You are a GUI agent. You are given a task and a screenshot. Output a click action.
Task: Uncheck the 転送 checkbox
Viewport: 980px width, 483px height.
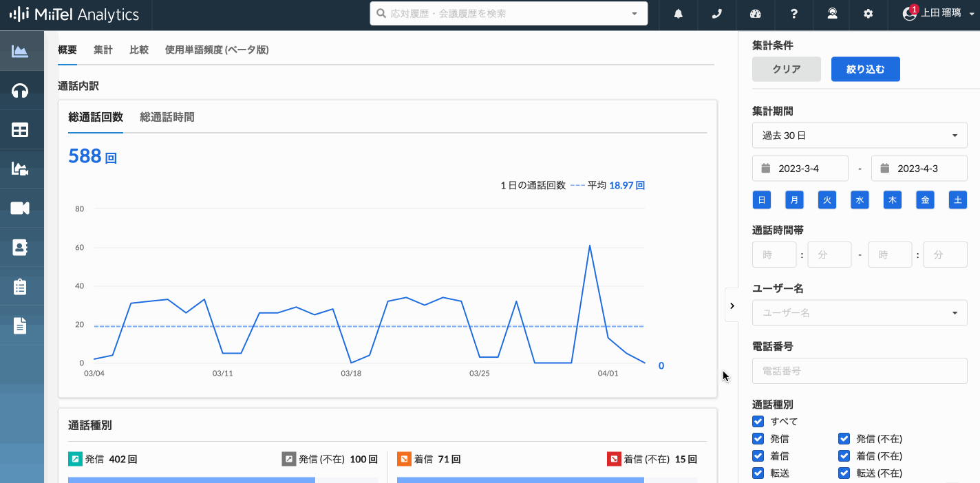click(x=758, y=473)
